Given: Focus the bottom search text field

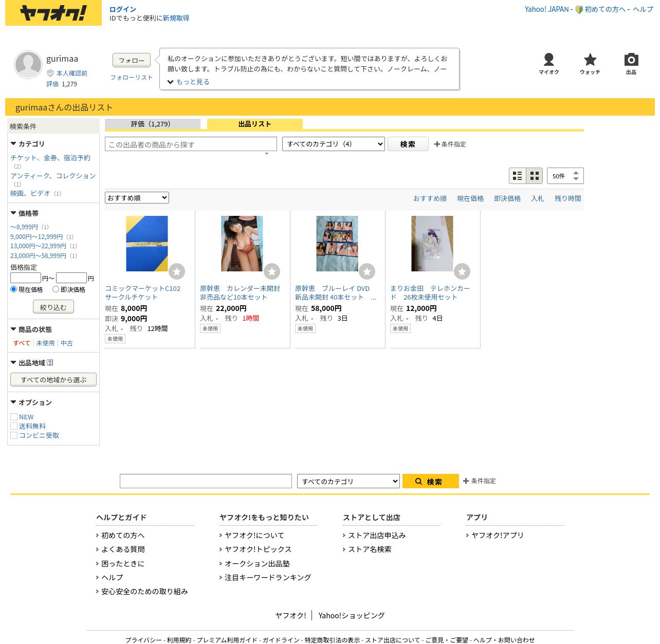Looking at the screenshot, I should pyautogui.click(x=206, y=481).
